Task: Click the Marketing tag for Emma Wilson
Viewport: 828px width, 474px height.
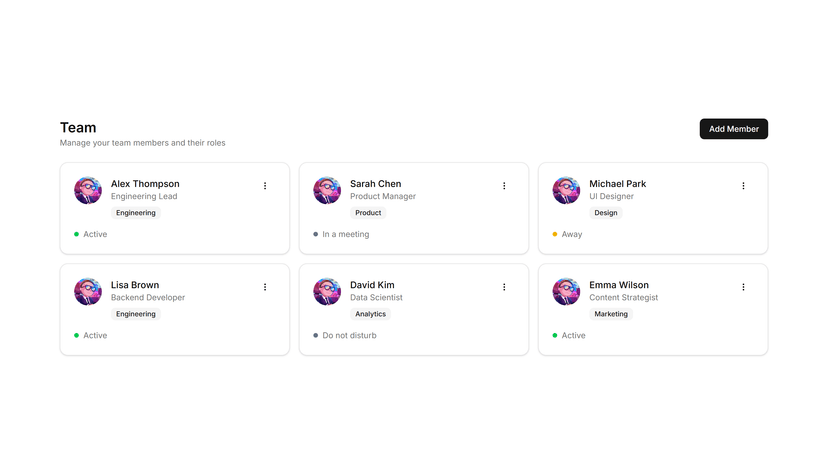Action: pyautogui.click(x=611, y=314)
